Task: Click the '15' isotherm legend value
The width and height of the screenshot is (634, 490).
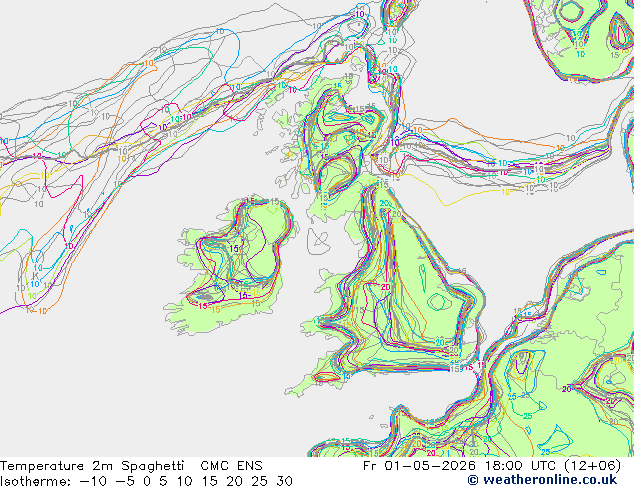Action: pyautogui.click(x=210, y=482)
